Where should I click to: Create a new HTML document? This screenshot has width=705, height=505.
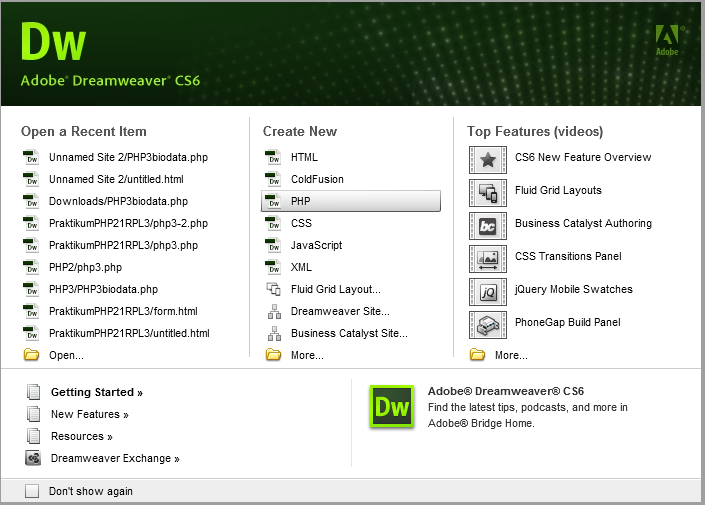click(x=304, y=157)
